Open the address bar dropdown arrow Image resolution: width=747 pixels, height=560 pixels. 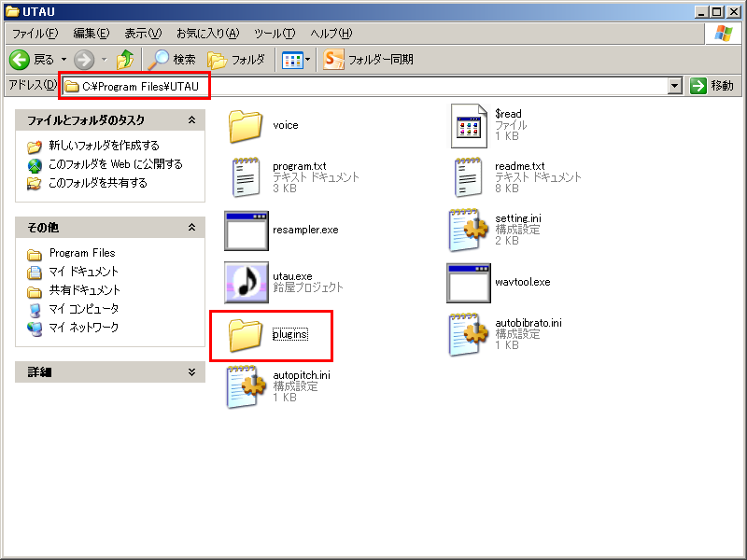[675, 86]
